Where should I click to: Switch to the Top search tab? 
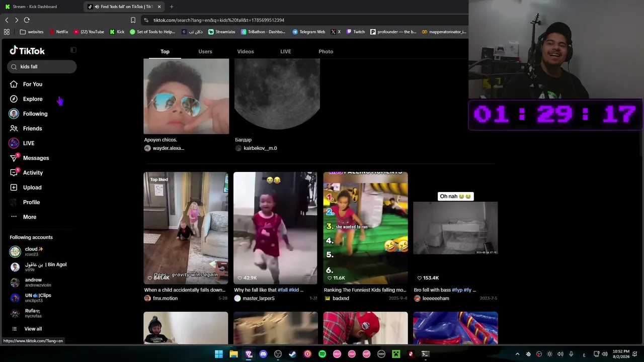(165, 51)
